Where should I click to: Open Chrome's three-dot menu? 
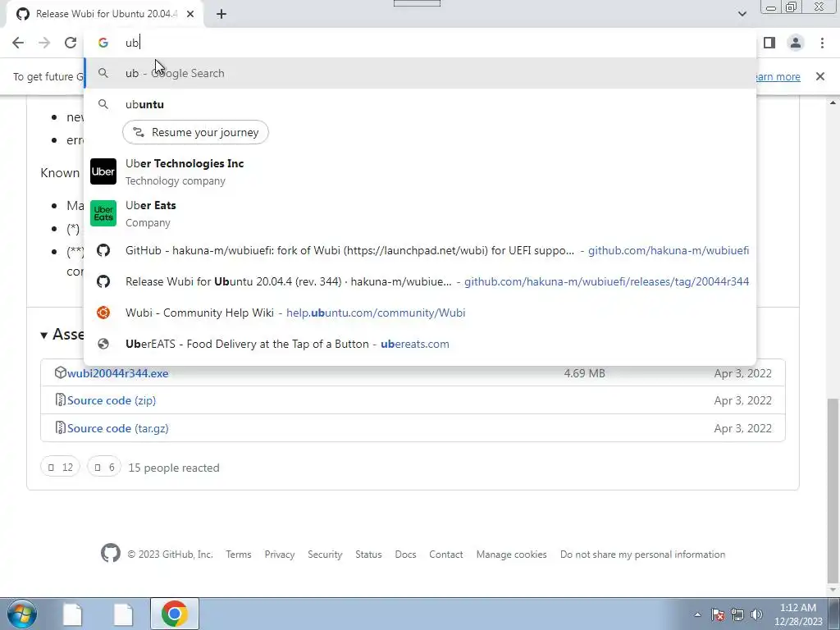click(x=822, y=43)
